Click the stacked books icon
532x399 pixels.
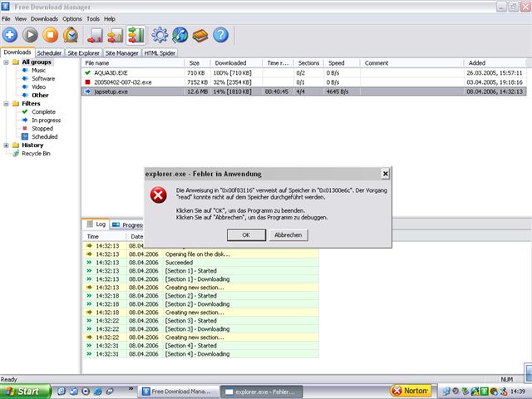tap(200, 35)
